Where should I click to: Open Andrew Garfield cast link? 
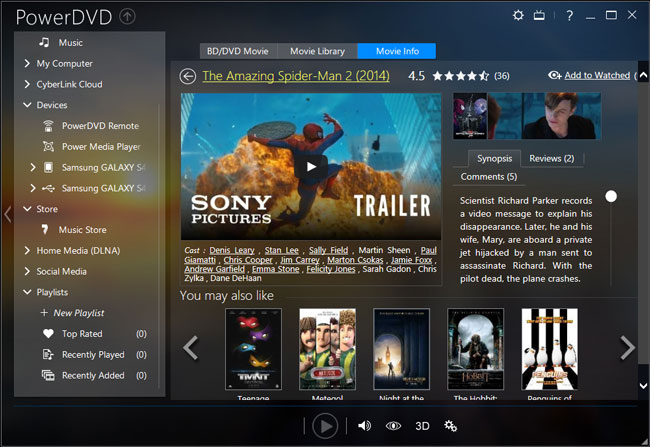(x=215, y=269)
